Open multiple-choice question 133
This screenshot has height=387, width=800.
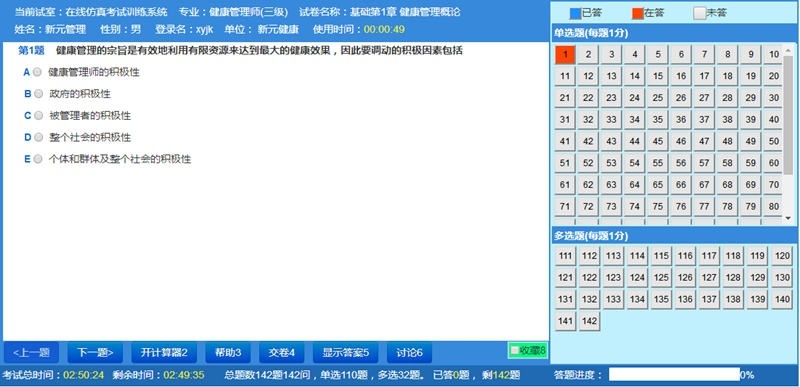coord(613,299)
